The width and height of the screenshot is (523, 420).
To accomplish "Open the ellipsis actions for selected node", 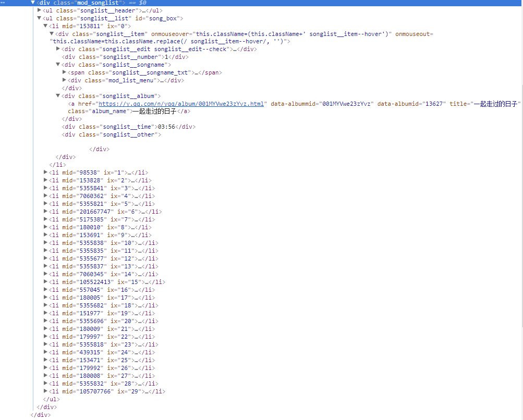I will [x=3, y=3].
